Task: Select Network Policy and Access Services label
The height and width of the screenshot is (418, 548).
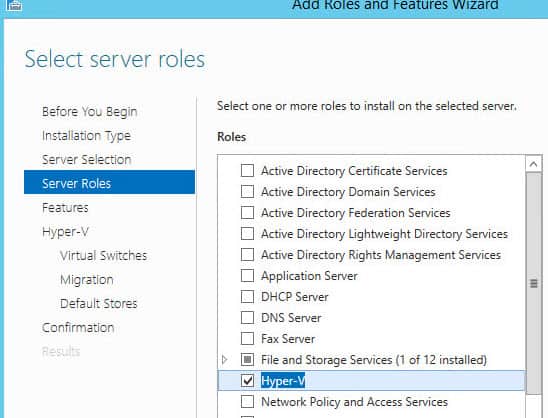Action: point(354,402)
